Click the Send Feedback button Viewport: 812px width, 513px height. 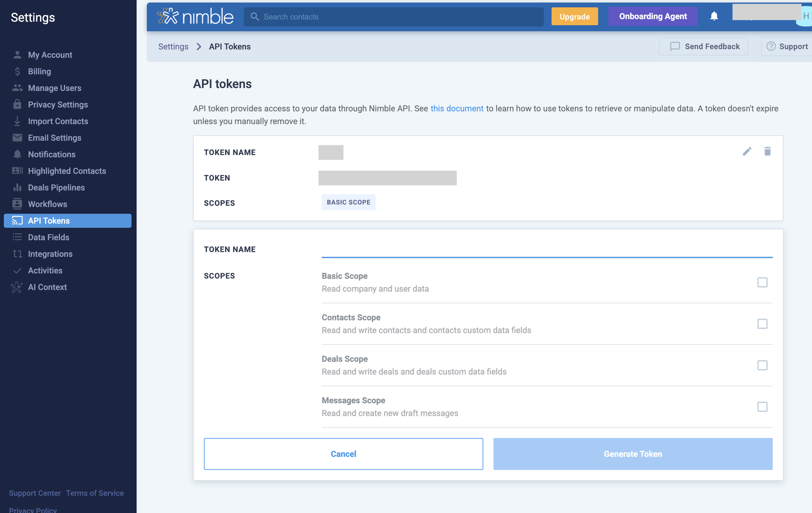[x=704, y=46]
